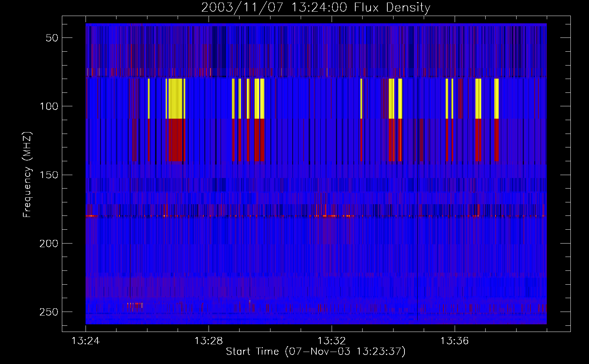Click the 50 frequency tick label
Viewport: 589px width, 364px height.
pos(52,38)
